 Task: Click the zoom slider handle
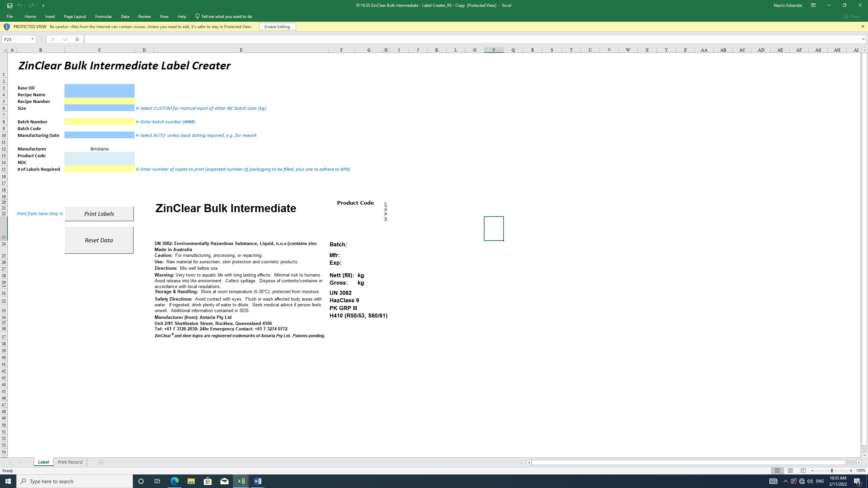pos(832,471)
